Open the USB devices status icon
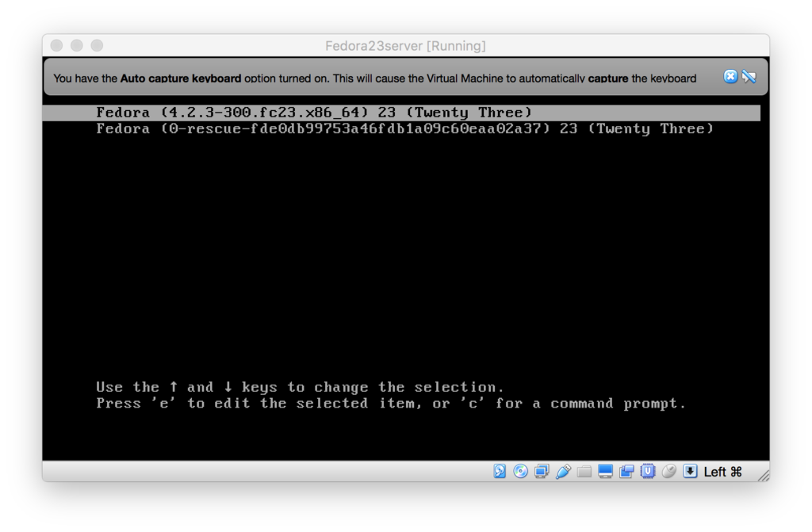Image resolution: width=812 pixels, height=532 pixels. [563, 471]
